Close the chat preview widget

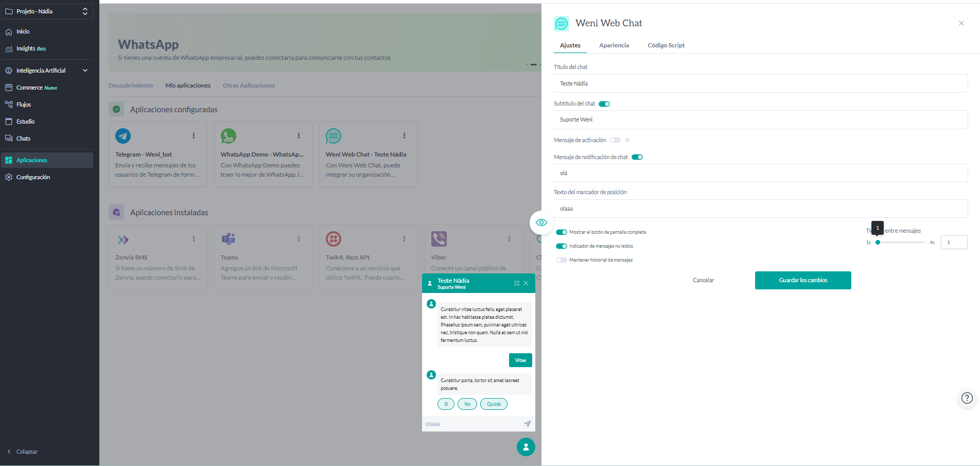526,283
